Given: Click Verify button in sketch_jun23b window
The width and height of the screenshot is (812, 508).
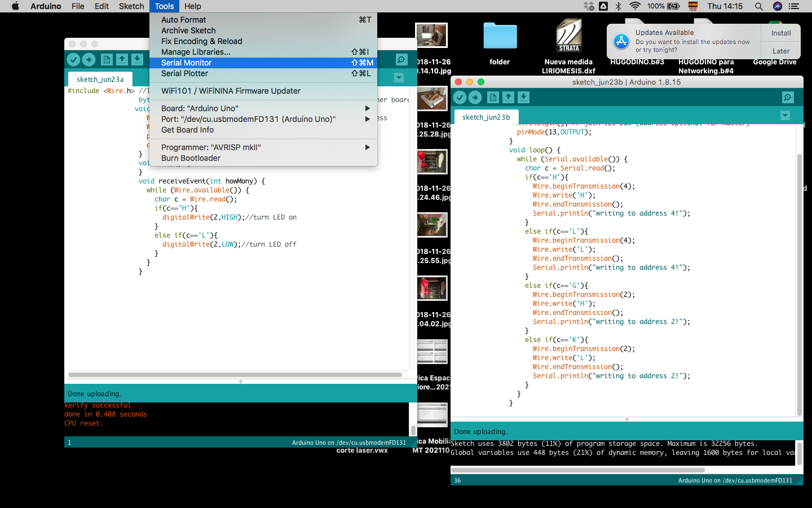Looking at the screenshot, I should click(460, 98).
